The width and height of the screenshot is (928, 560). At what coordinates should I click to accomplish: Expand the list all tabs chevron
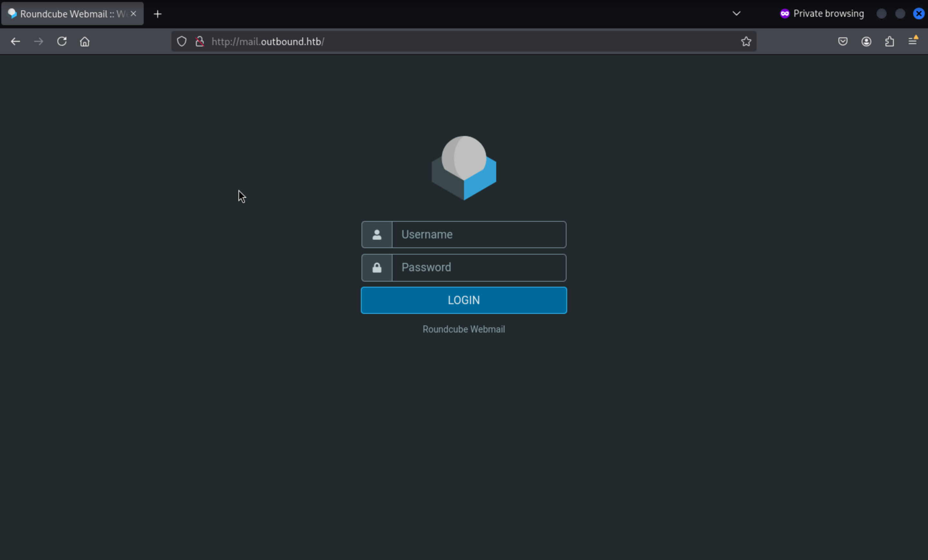pyautogui.click(x=736, y=14)
